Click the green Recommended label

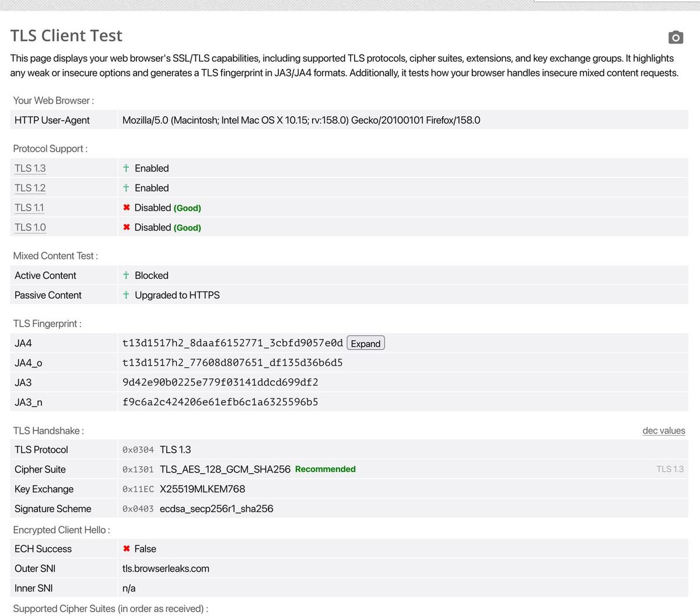tap(325, 469)
